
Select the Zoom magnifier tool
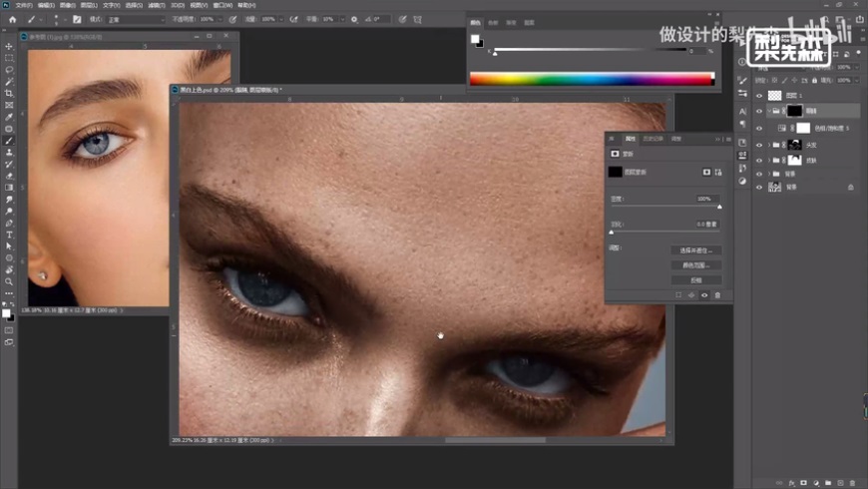[9, 281]
